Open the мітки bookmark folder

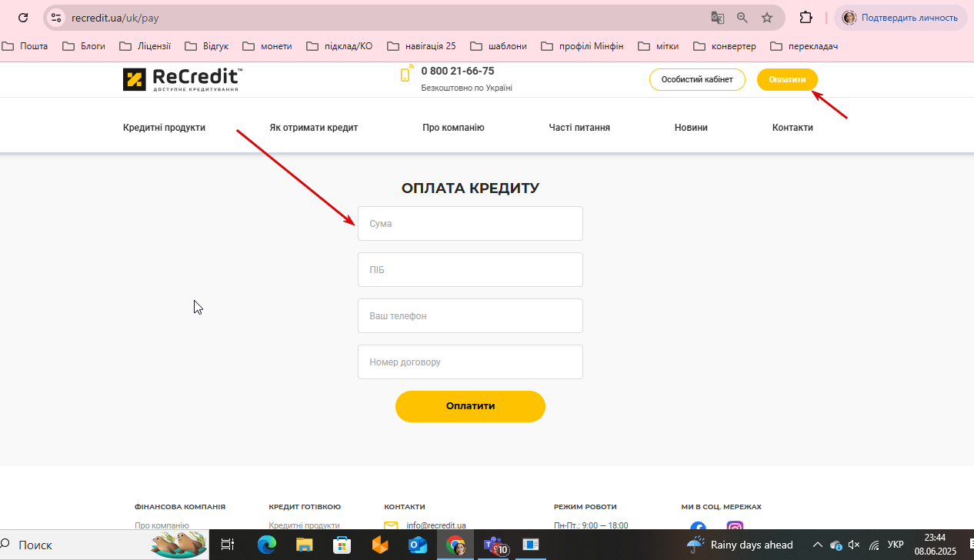coord(659,46)
